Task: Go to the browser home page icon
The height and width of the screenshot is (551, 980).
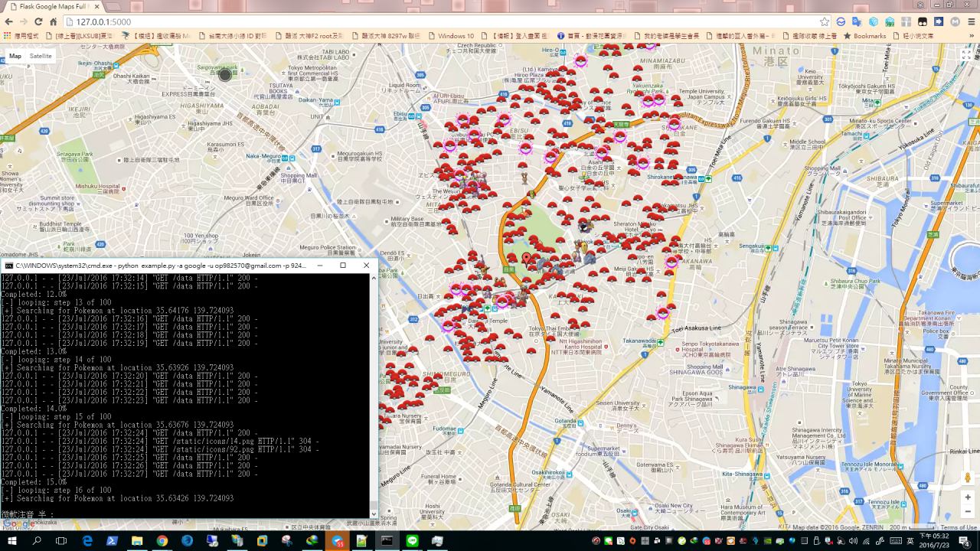Action: 54,22
